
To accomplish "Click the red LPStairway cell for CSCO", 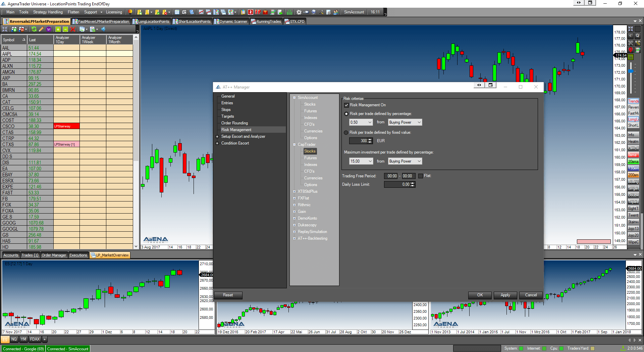I will (x=66, y=126).
